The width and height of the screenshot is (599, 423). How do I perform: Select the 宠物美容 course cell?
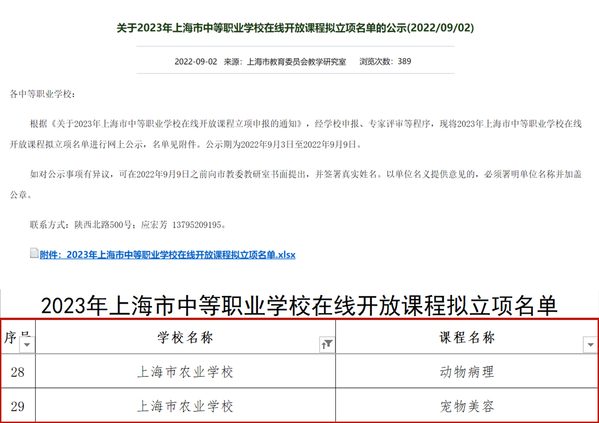(467, 405)
